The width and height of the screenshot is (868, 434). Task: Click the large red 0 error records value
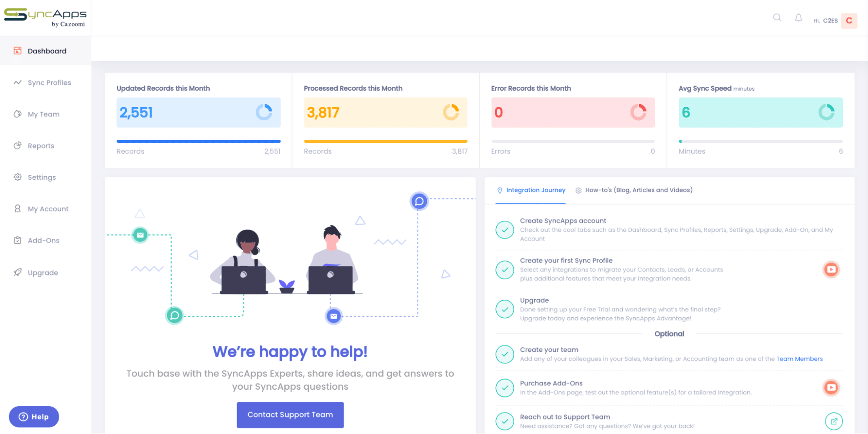click(498, 112)
